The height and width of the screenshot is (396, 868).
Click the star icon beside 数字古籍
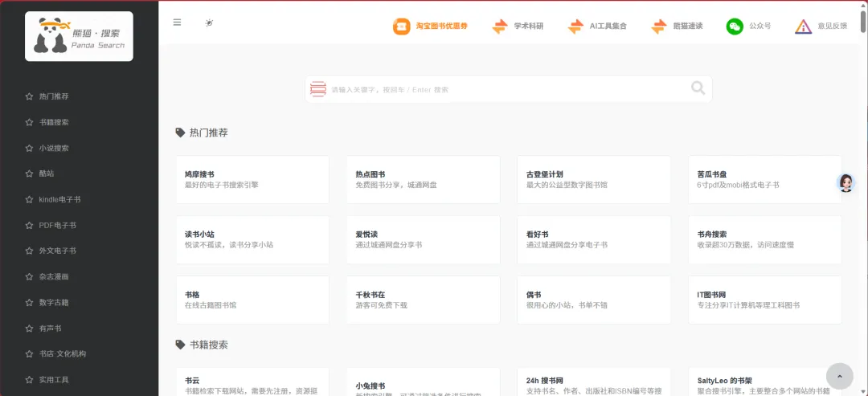pyautogui.click(x=30, y=303)
